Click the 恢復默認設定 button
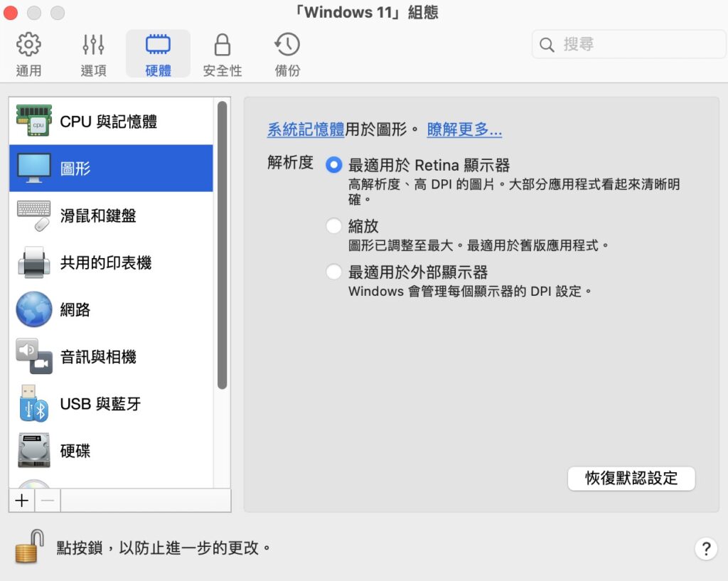The width and height of the screenshot is (728, 581). 631,478
